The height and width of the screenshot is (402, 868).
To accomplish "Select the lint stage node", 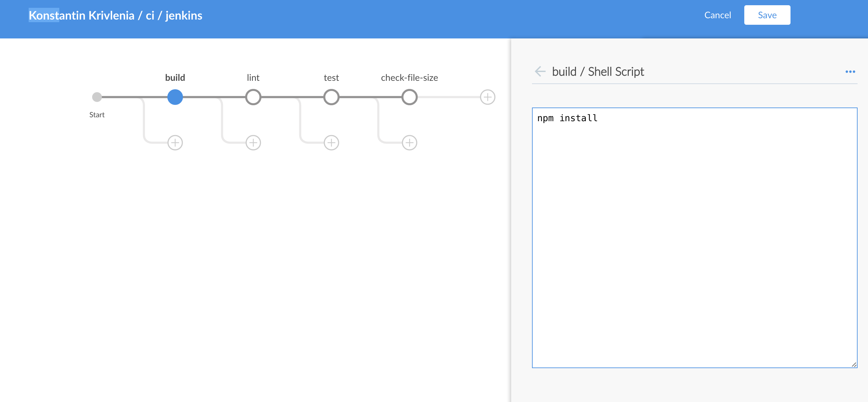I will click(x=252, y=97).
